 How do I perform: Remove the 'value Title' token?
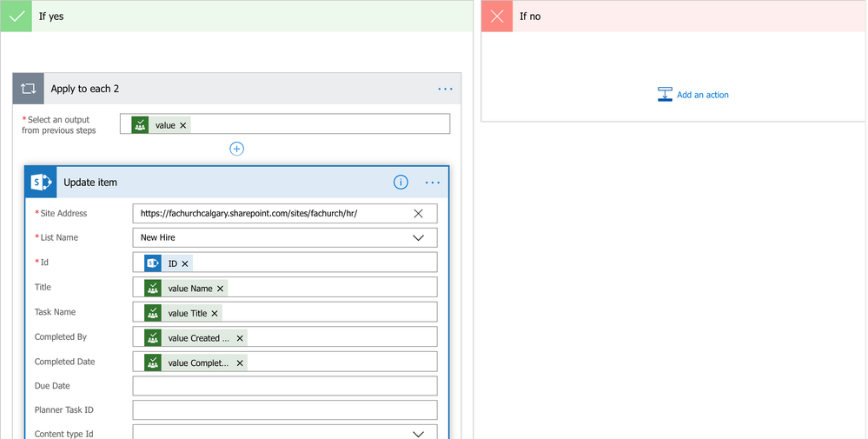215,313
